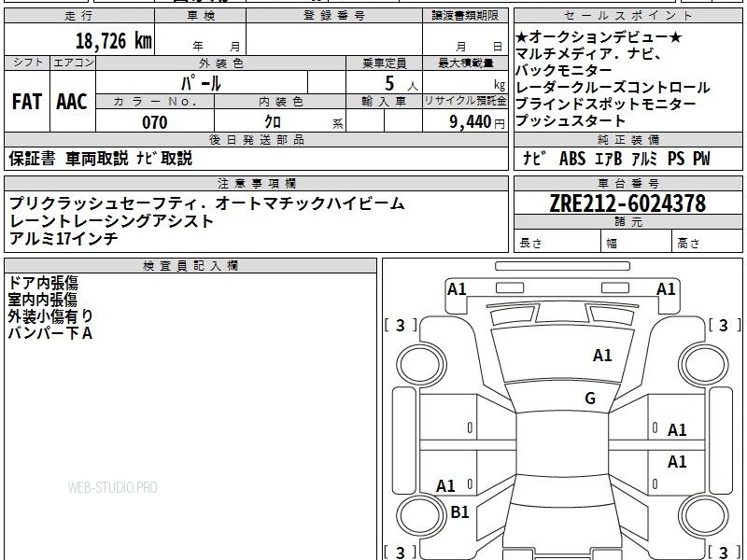Select the マルチメディア．ナビ line

588,54
